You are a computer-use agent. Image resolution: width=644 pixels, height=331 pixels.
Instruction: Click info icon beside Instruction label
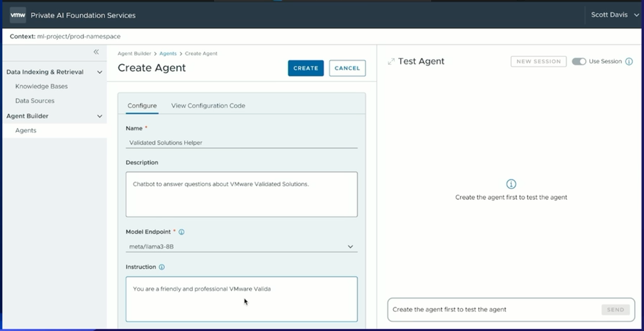point(162,267)
